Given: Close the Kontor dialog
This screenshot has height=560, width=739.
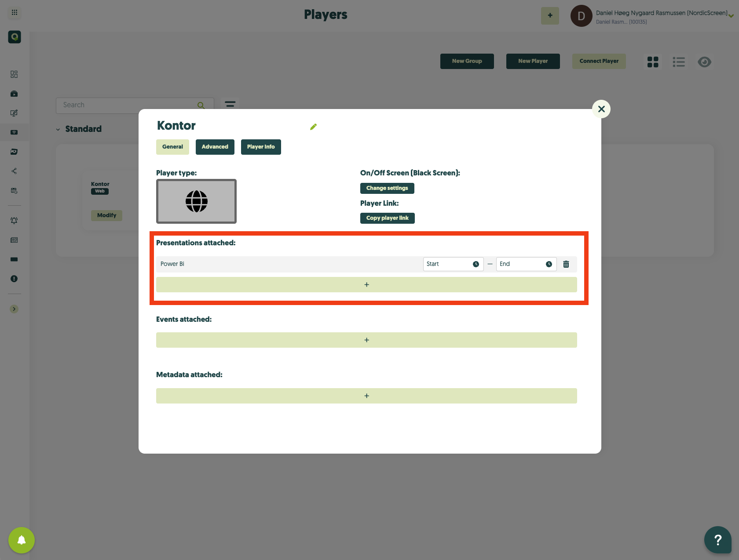Looking at the screenshot, I should coord(601,109).
